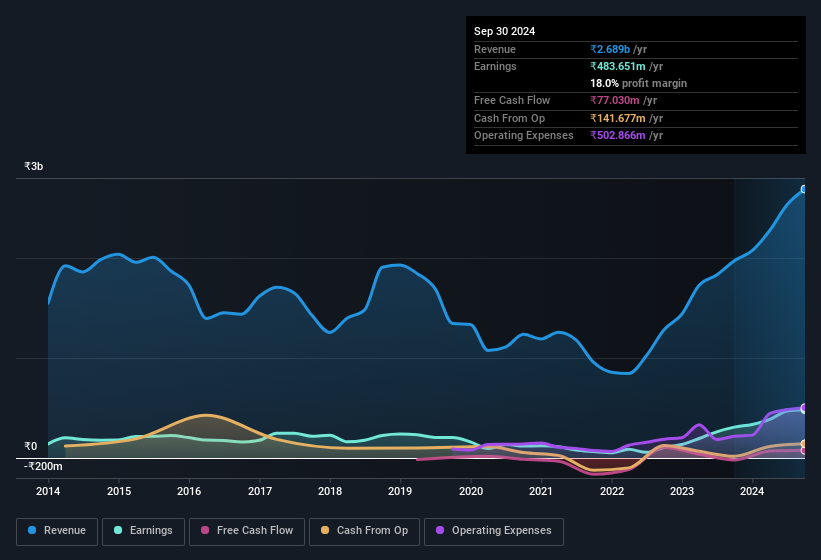821x560 pixels.
Task: Click the 2015 x-axis label
Action: 119,491
